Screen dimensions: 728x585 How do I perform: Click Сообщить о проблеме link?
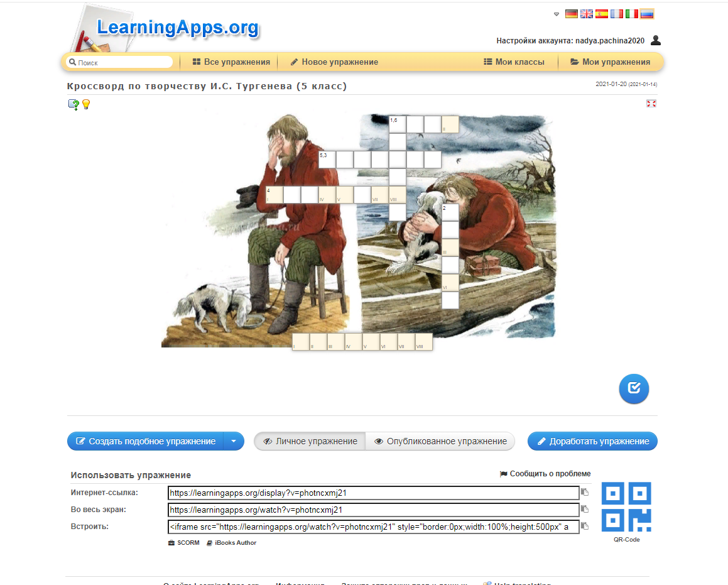click(x=545, y=474)
